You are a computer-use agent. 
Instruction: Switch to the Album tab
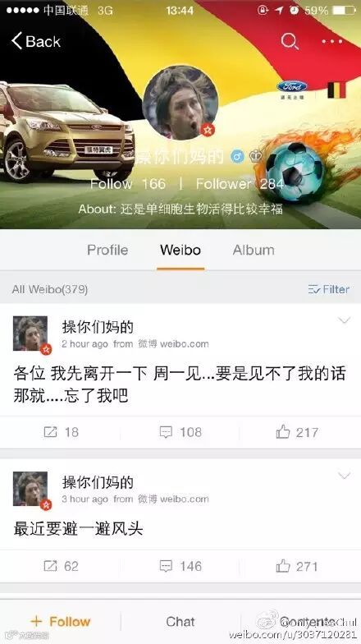pyautogui.click(x=254, y=250)
